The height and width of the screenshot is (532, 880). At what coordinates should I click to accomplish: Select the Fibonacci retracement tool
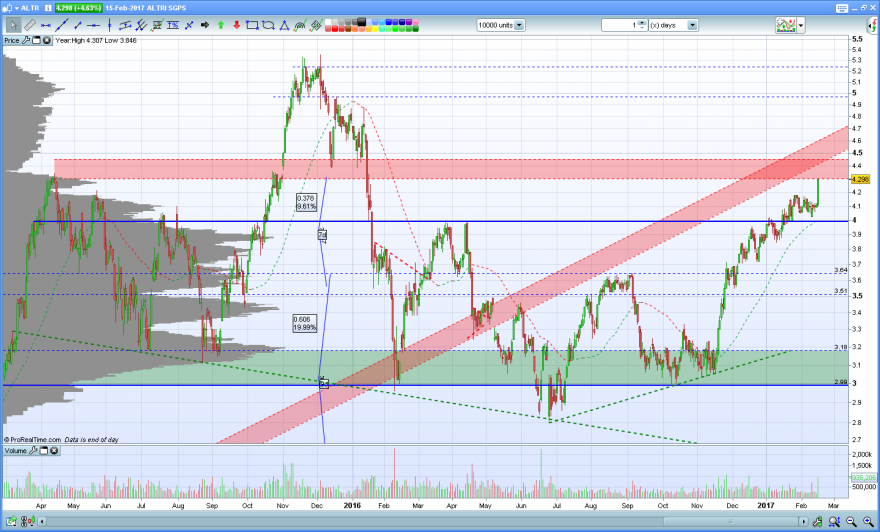click(157, 25)
